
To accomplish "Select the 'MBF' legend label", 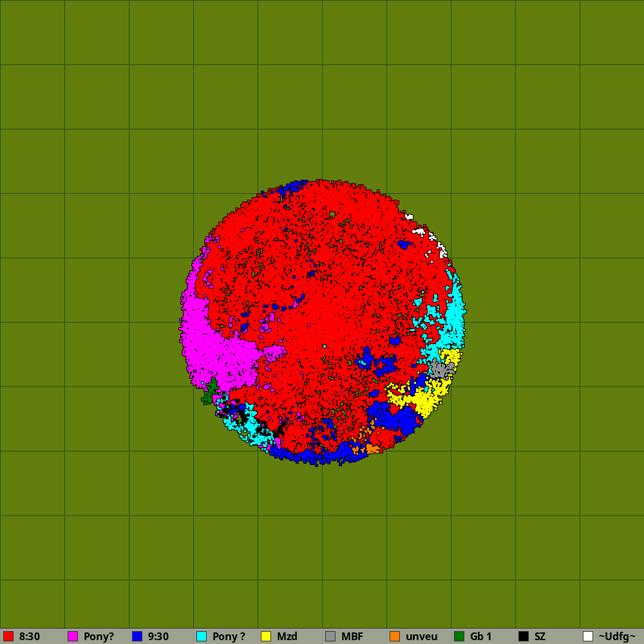I will (x=352, y=636).
